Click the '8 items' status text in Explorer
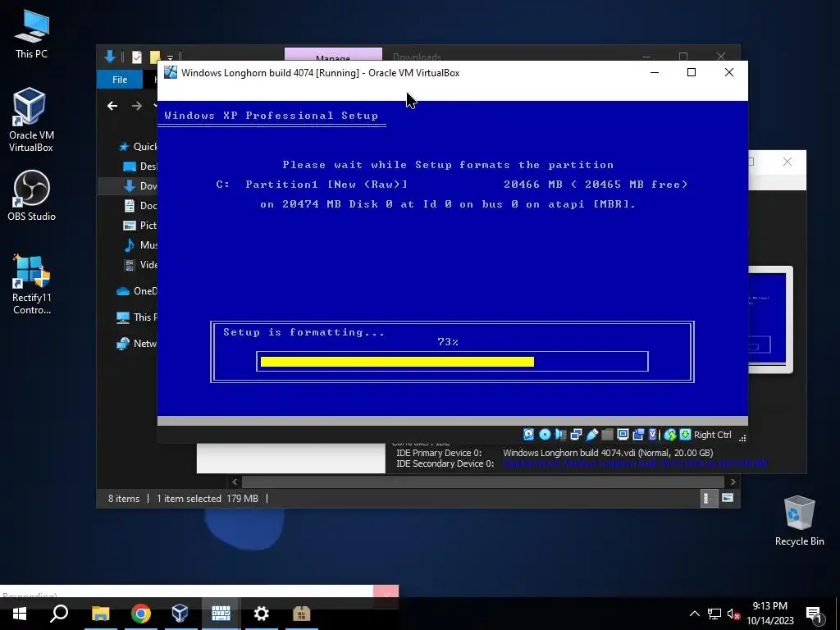 (x=124, y=498)
